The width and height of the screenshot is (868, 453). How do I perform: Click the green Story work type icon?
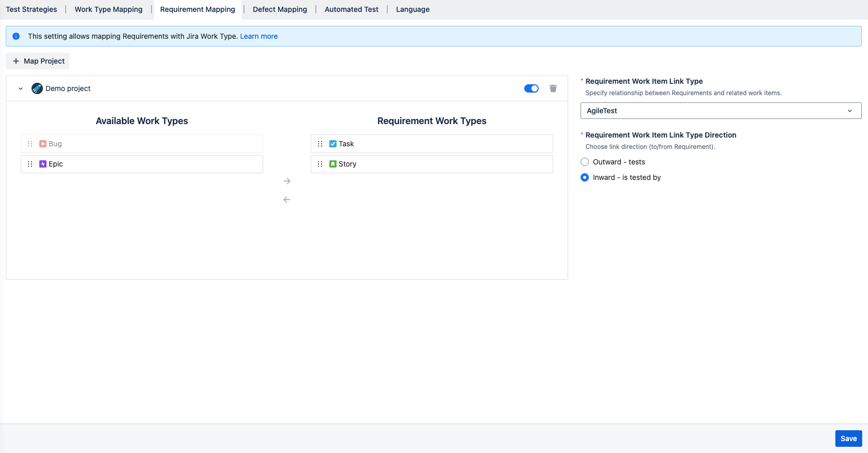tap(333, 164)
